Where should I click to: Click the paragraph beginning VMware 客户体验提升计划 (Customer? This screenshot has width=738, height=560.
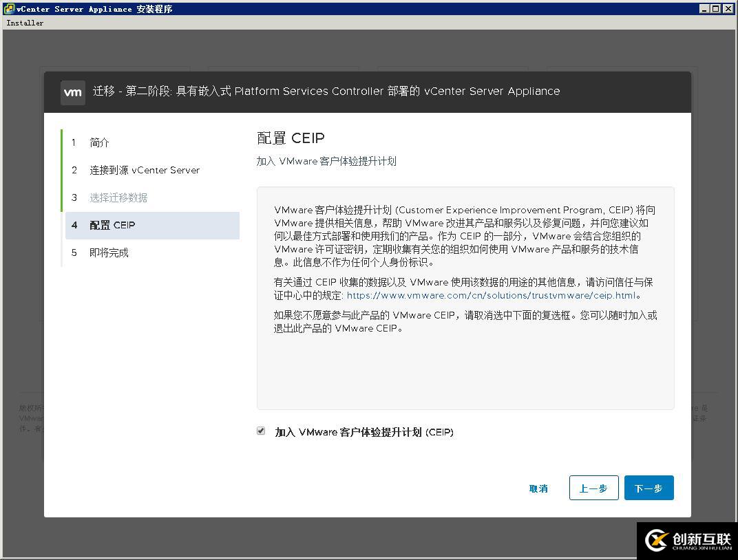click(x=464, y=236)
